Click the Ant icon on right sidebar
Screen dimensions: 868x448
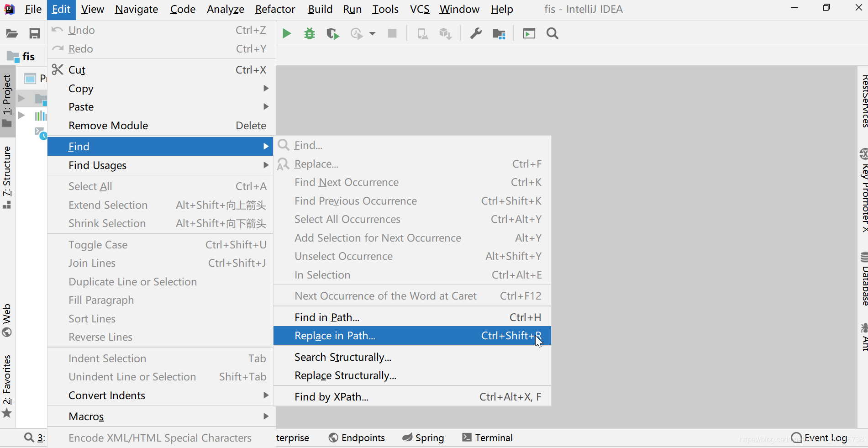coord(864,328)
